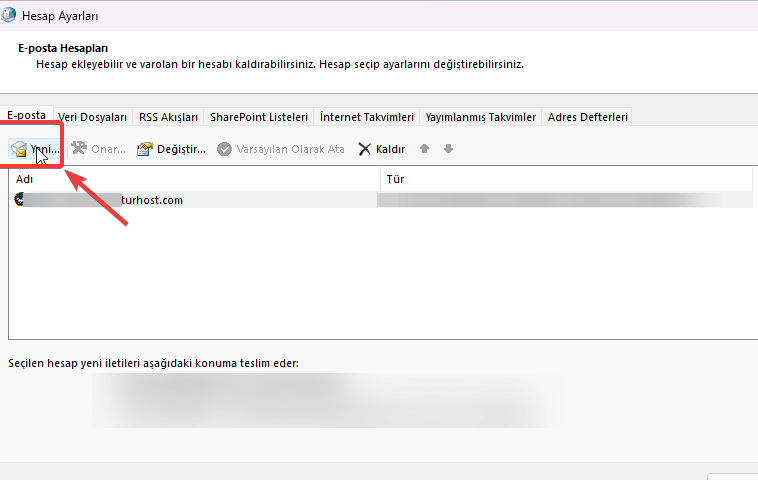Click the default account check icon in row
758x480 pixels.
tap(20, 200)
